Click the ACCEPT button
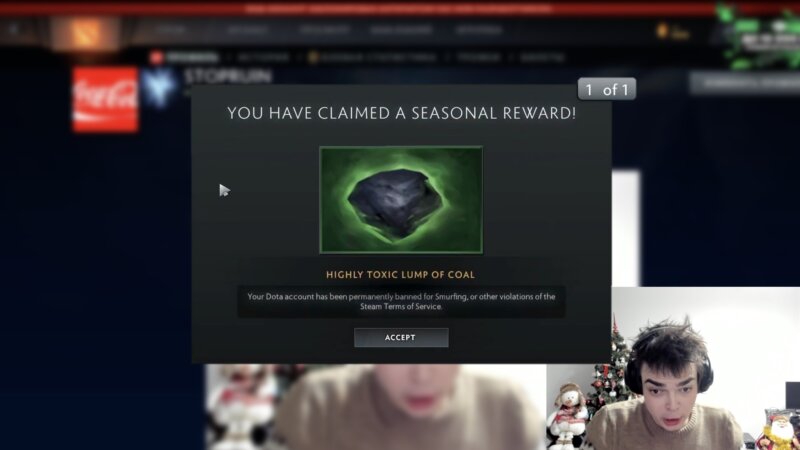This screenshot has height=450, width=800. (x=401, y=337)
